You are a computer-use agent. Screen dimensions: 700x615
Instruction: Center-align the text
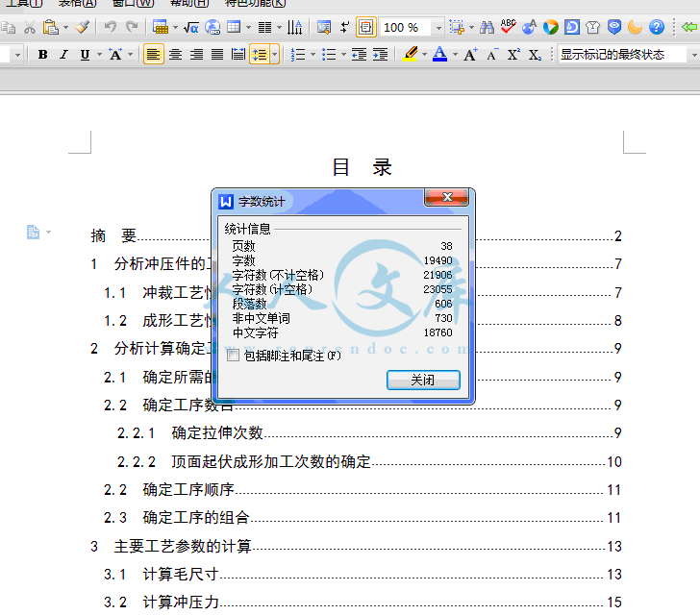[175, 55]
